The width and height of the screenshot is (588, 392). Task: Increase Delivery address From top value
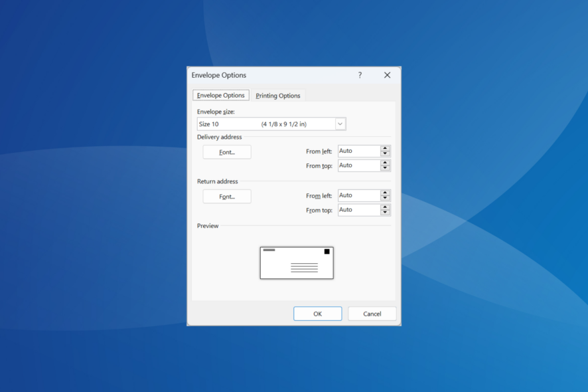tap(385, 163)
